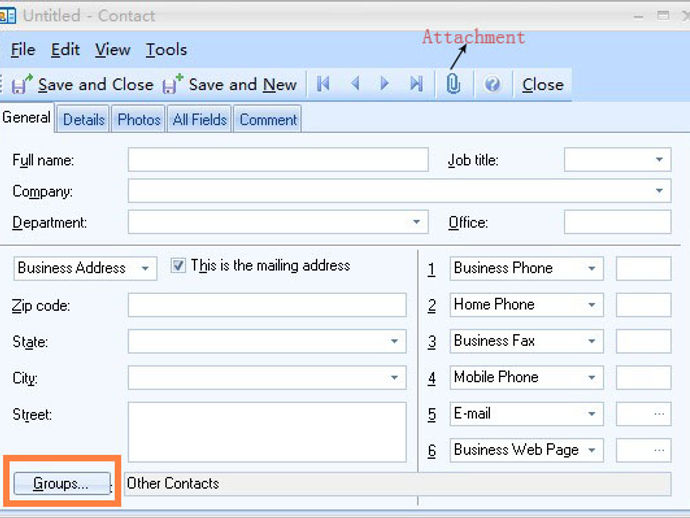Open the Tools menu
Screen dimensions: 690x518
[166, 49]
